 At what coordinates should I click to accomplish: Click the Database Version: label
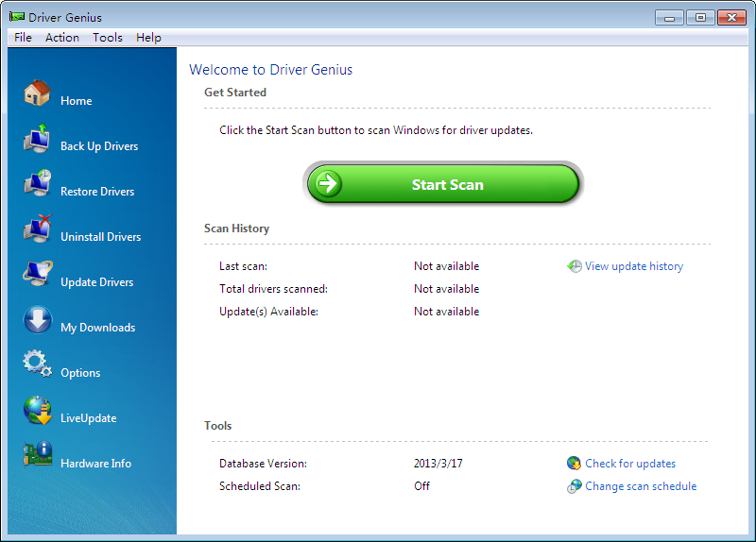click(x=263, y=463)
